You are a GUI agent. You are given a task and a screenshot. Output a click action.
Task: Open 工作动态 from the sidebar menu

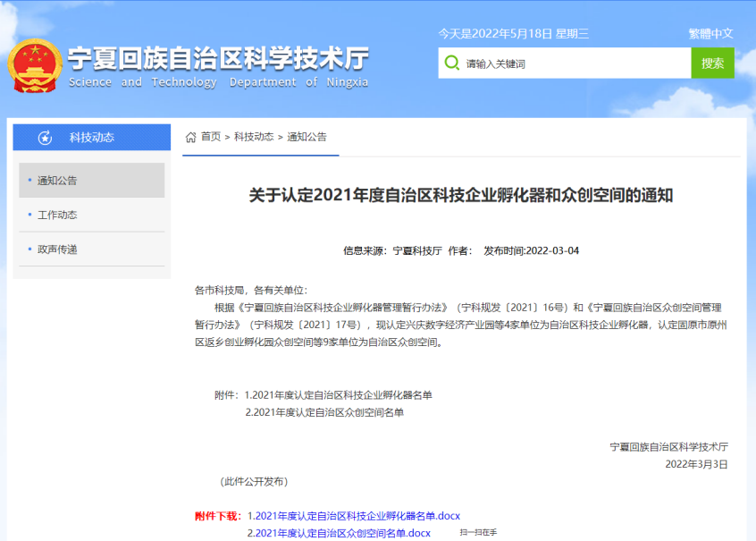click(55, 215)
